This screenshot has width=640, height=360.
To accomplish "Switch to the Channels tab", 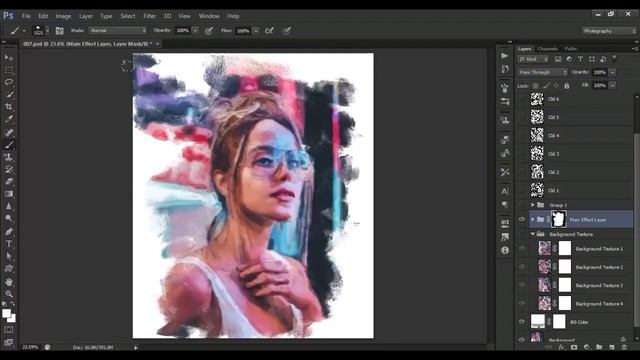I will (x=547, y=49).
